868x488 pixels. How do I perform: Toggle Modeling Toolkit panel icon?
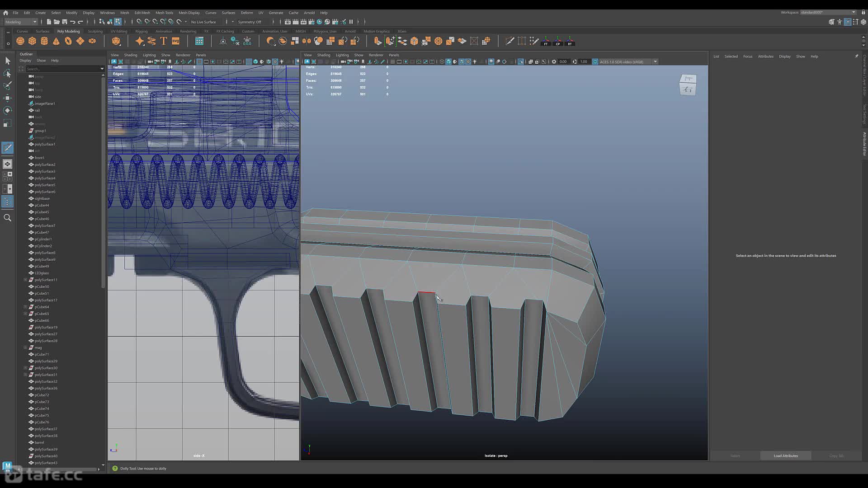click(831, 22)
